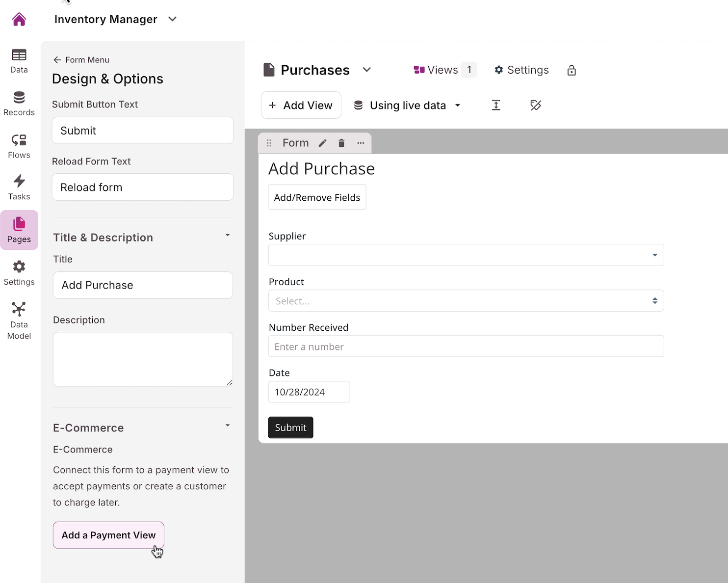Click the Number Received input field
Image resolution: width=728 pixels, height=583 pixels.
(x=466, y=346)
